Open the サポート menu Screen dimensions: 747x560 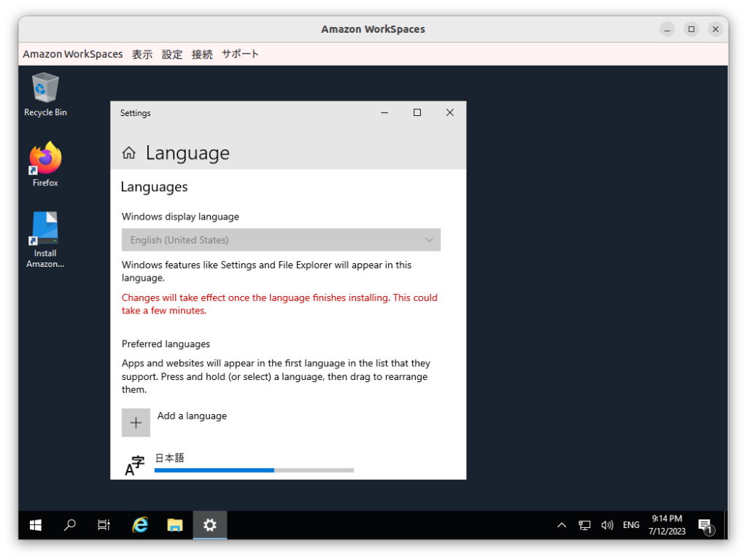click(240, 53)
